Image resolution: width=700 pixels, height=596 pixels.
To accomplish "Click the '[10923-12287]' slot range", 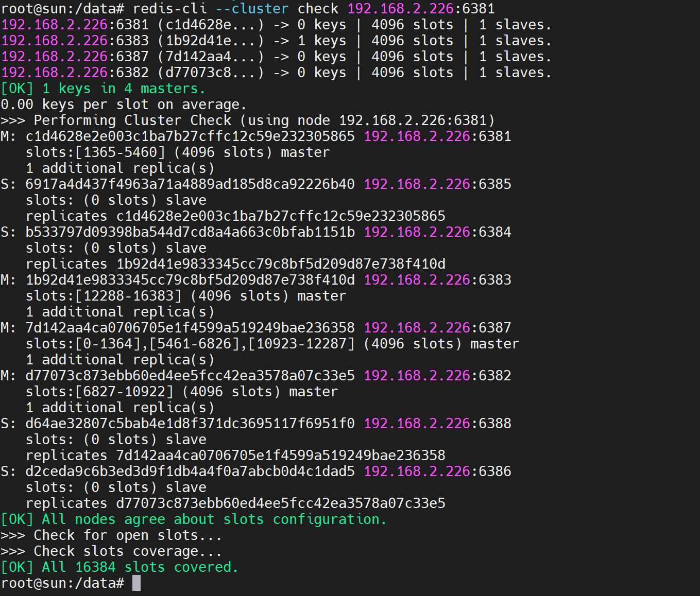I will point(301,344).
